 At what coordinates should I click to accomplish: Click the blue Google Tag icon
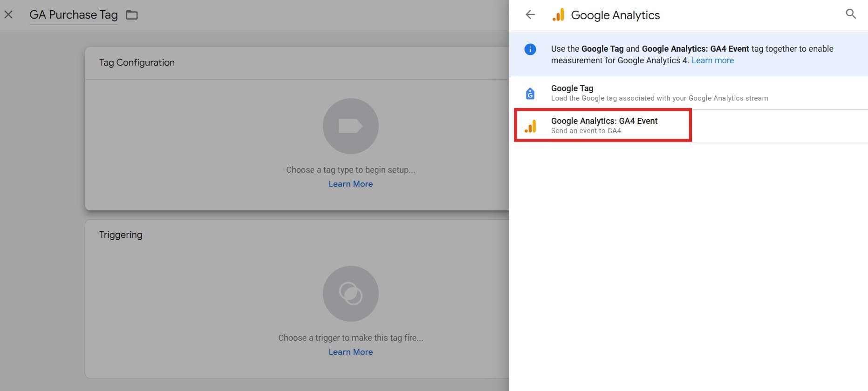[530, 94]
